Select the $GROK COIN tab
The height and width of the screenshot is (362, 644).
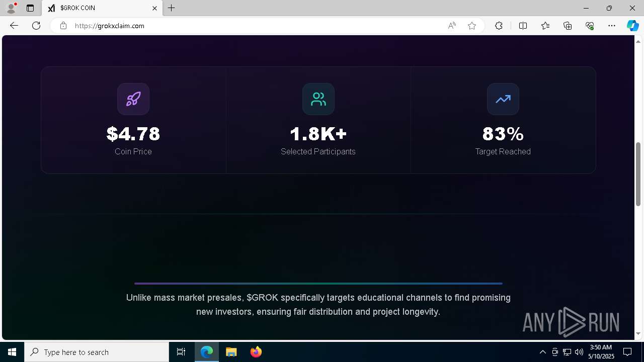(x=103, y=8)
